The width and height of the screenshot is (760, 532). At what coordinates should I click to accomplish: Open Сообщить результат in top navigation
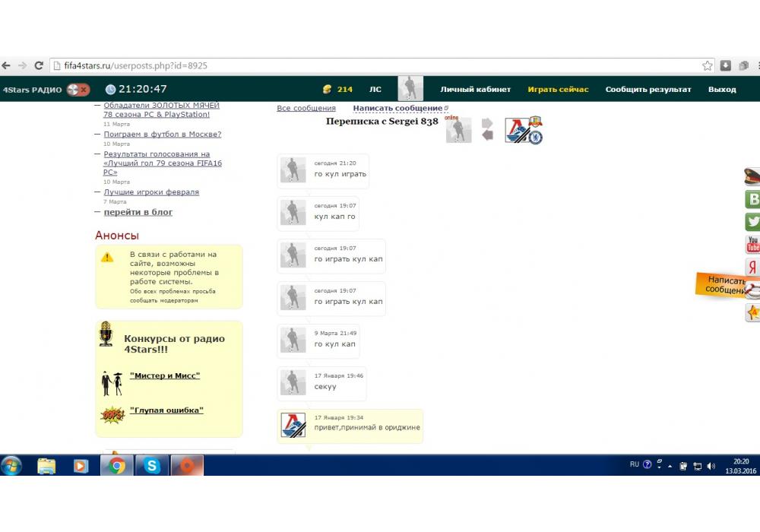[x=648, y=90]
